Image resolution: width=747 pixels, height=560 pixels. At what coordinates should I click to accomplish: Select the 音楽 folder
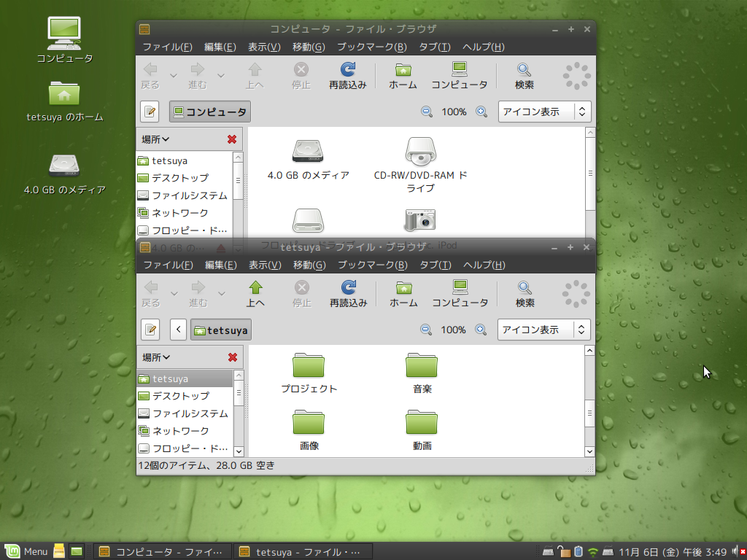click(422, 374)
